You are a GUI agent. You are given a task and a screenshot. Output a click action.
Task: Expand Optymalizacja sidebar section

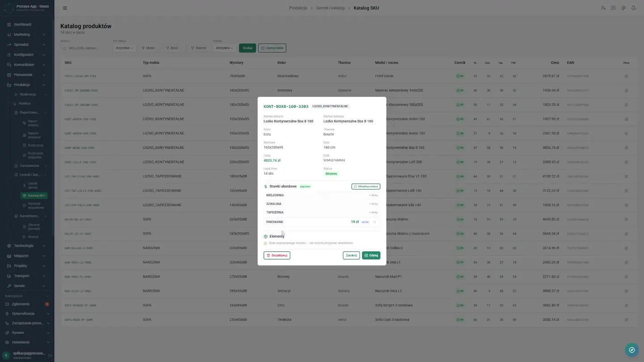[27, 314]
